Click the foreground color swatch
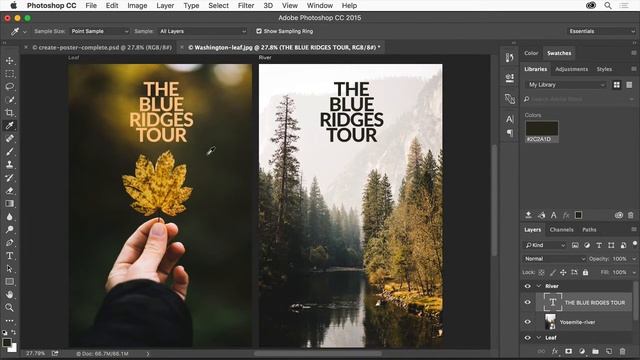640x360 pixels. 7,342
